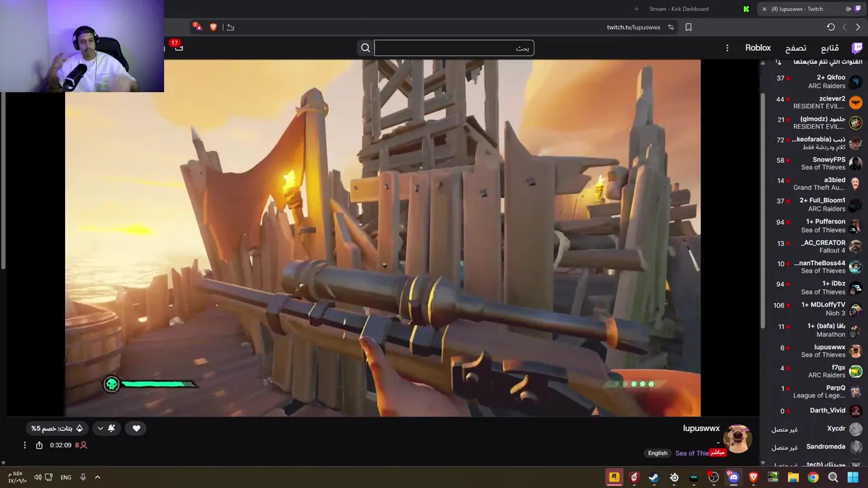Image resolution: width=868 pixels, height=488 pixels.
Task: Bookmark this page in address bar
Action: pyautogui.click(x=688, y=27)
